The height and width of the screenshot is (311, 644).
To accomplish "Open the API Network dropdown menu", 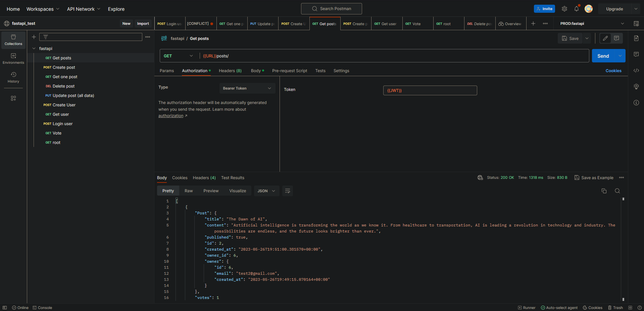I will tap(84, 9).
